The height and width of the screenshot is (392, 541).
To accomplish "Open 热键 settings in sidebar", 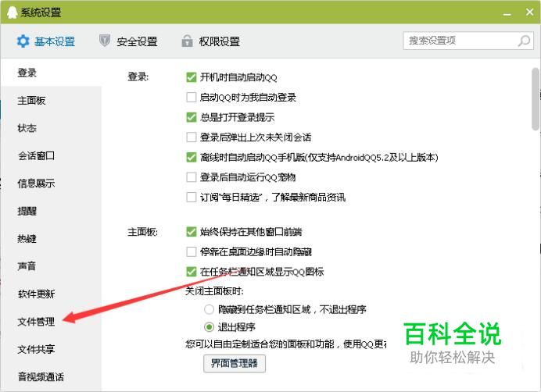I will click(52, 238).
